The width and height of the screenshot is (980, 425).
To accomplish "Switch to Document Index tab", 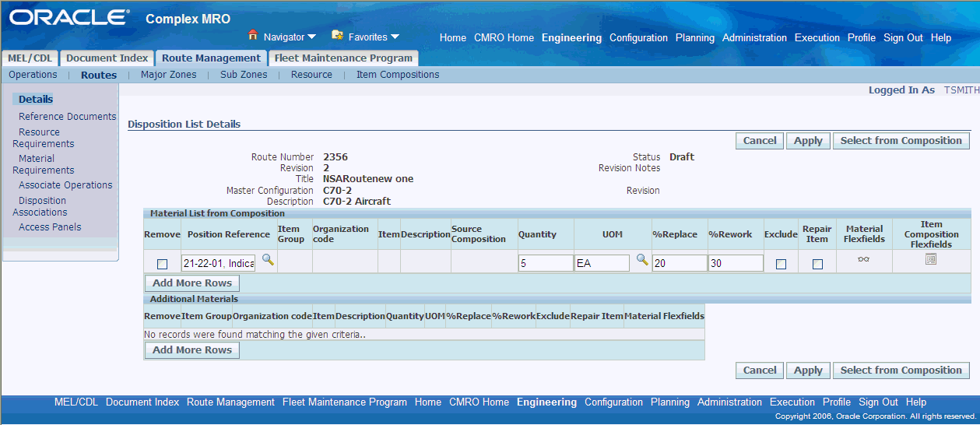I will pyautogui.click(x=107, y=58).
